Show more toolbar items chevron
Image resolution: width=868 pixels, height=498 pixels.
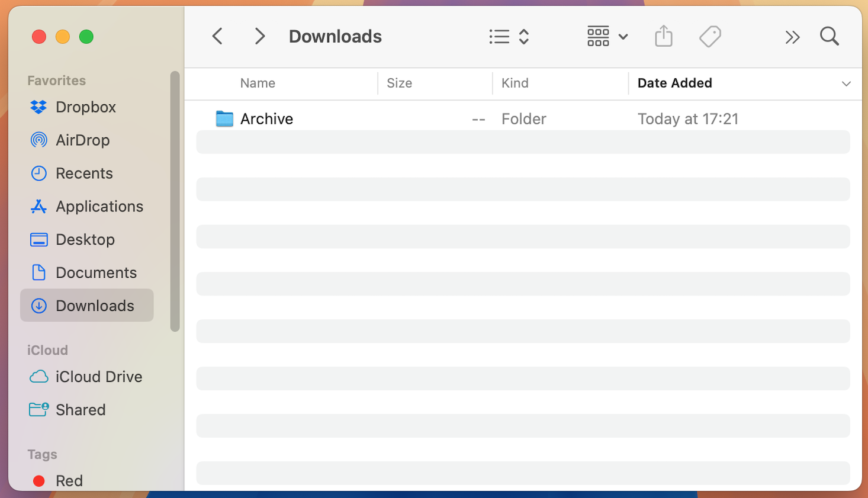[x=792, y=37]
